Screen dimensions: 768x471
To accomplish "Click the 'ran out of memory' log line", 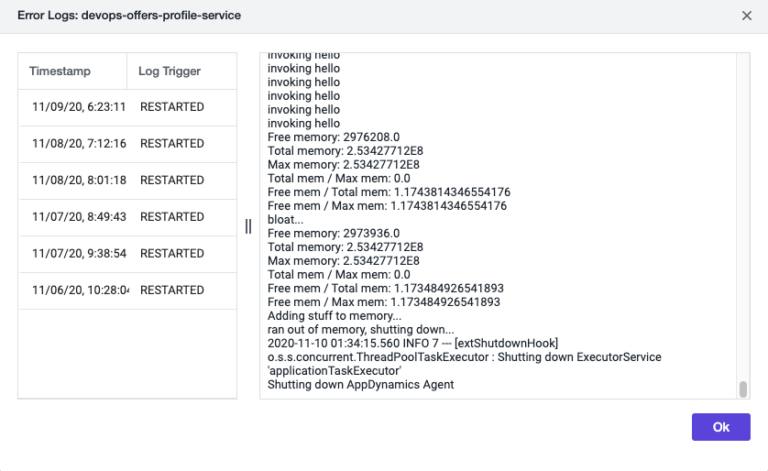I will tap(360, 329).
